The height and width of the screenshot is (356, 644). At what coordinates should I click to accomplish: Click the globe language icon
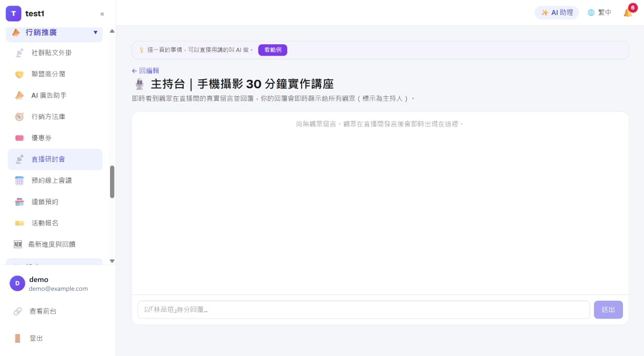(591, 13)
